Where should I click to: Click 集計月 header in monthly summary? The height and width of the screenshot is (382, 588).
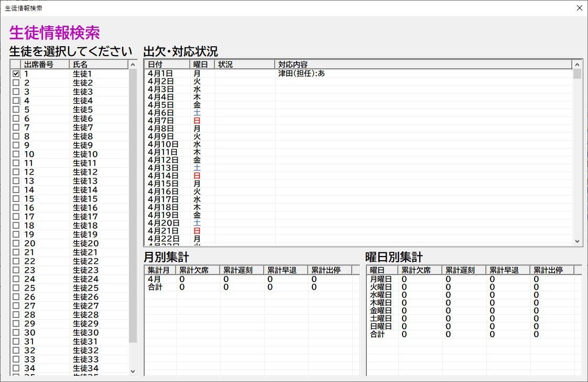[x=160, y=270]
